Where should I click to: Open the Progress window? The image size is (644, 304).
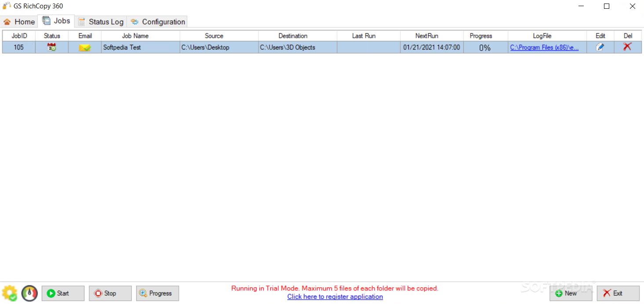[x=157, y=293]
